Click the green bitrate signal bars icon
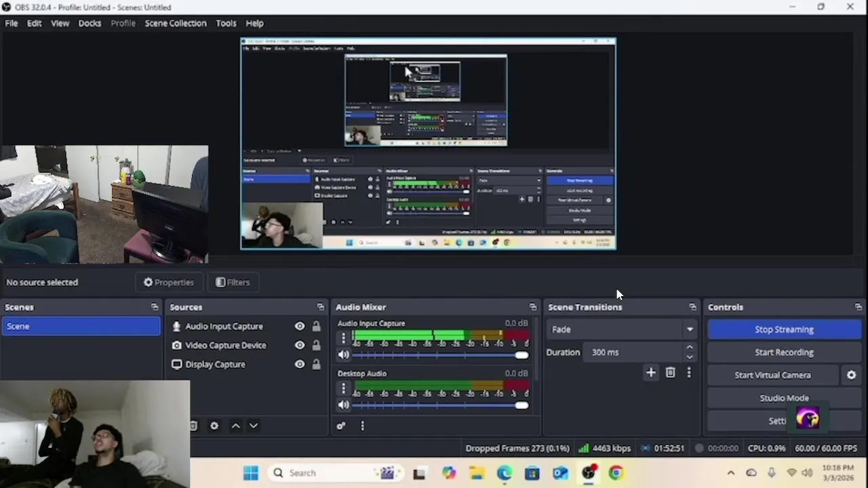The height and width of the screenshot is (488, 868). 583,448
